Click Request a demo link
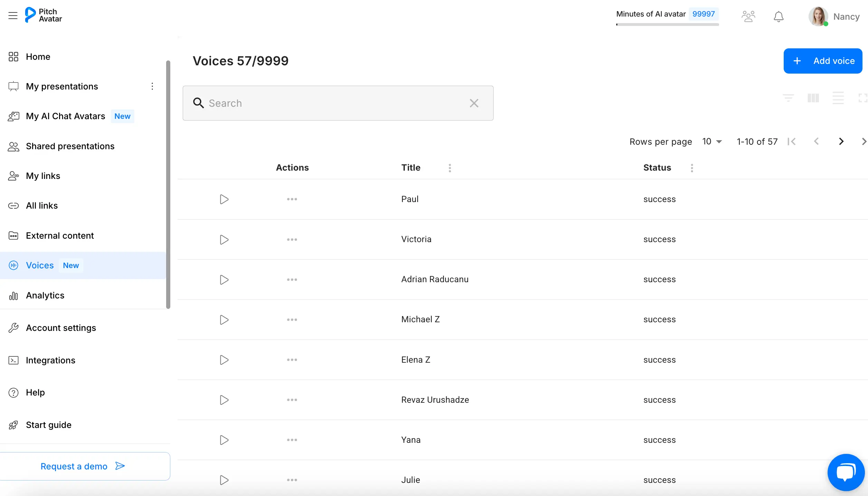Viewport: 868px width, 496px height. click(x=83, y=466)
